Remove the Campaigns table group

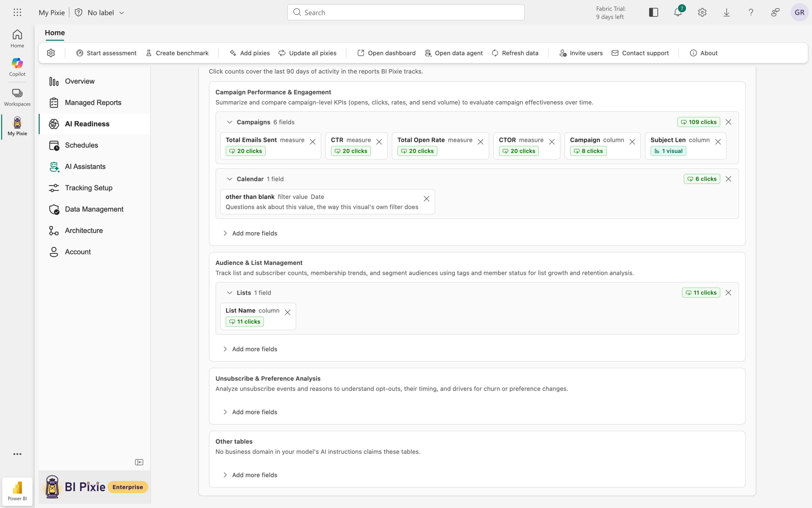728,122
